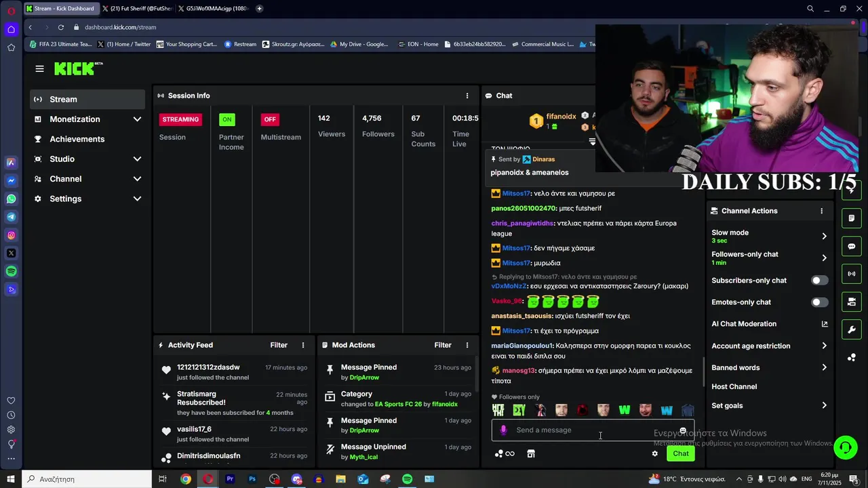Open AI Chat Moderation external link icon
This screenshot has height=488, width=868.
pyautogui.click(x=825, y=324)
